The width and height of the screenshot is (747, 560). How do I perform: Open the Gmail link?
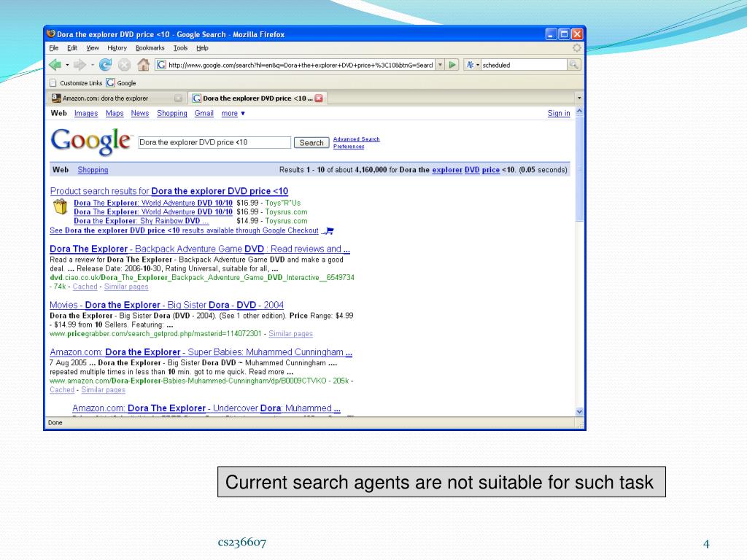(204, 113)
